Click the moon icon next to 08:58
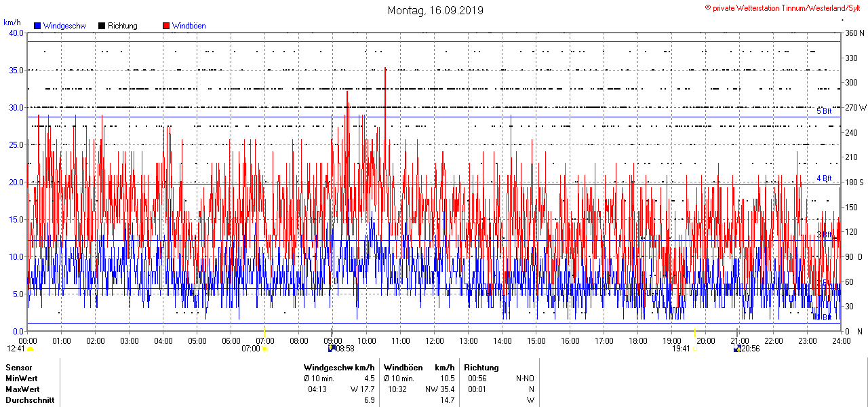The image size is (868, 407). [332, 349]
